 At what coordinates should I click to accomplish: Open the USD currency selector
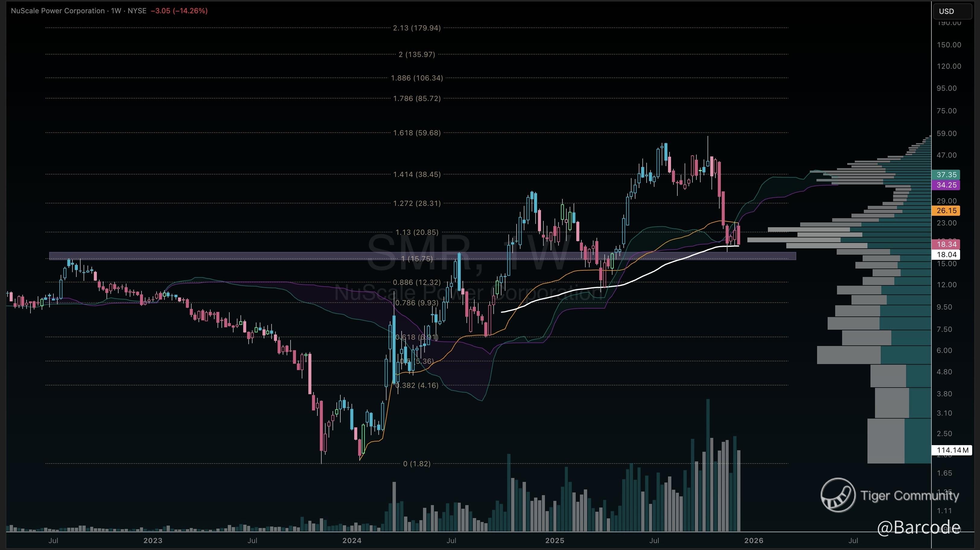[x=952, y=11]
